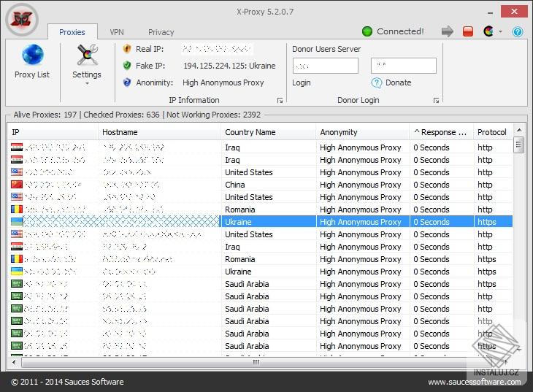The width and height of the screenshot is (533, 392).
Task: Open the Proxy List globe icon
Action: pyautogui.click(x=33, y=55)
